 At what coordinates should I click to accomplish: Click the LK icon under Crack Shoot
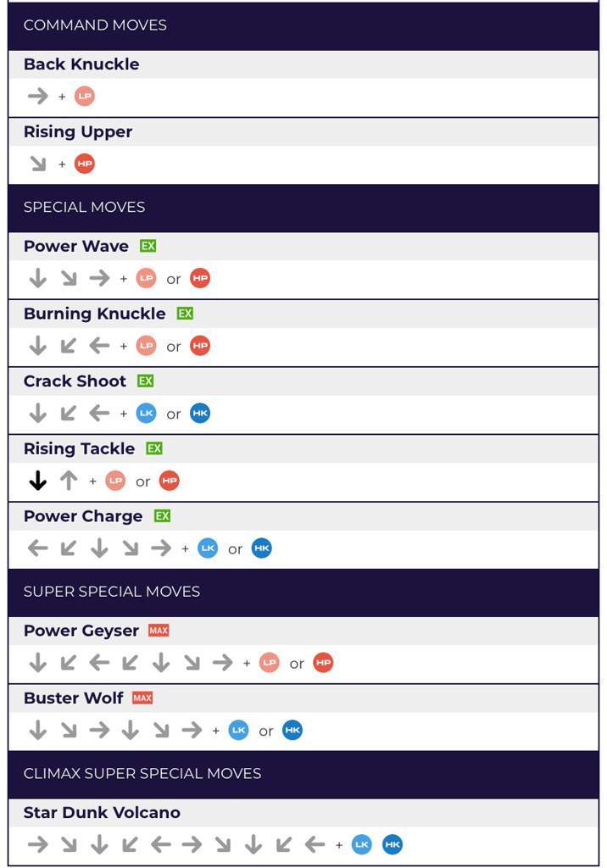point(146,414)
